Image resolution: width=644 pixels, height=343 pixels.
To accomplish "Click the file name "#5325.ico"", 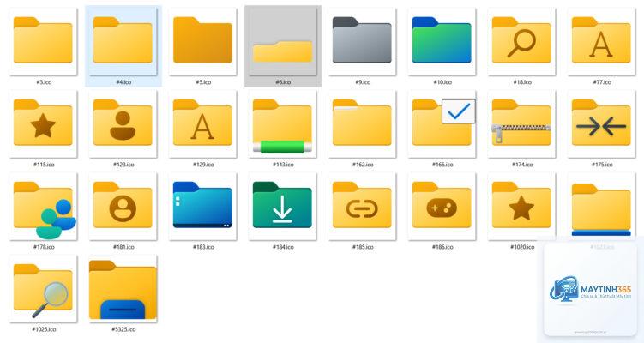I will coord(123,329).
